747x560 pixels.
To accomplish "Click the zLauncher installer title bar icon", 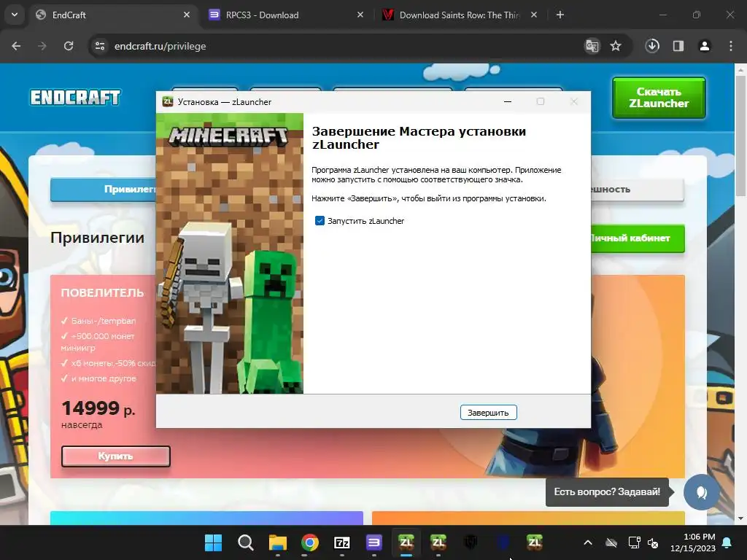I will pyautogui.click(x=168, y=101).
